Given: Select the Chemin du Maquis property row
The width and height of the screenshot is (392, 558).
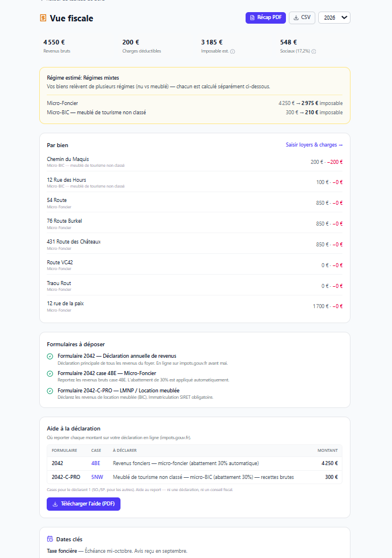Looking at the screenshot, I should point(195,162).
